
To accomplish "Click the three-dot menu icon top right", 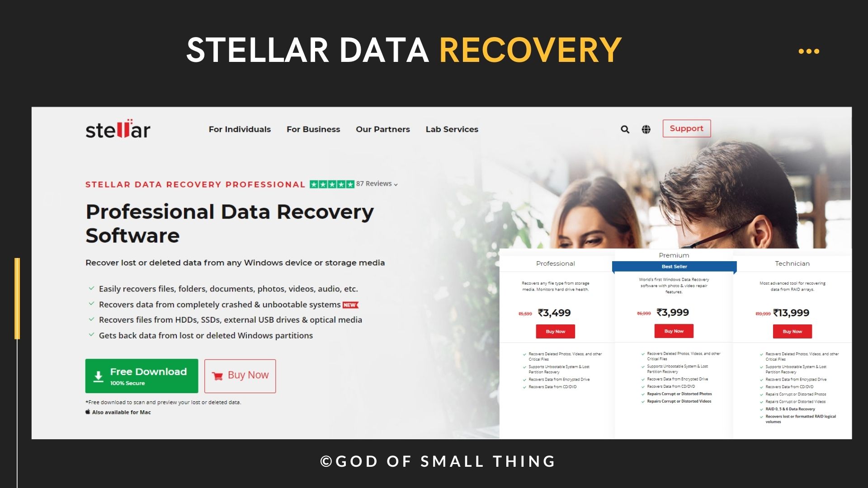I will click(x=809, y=51).
